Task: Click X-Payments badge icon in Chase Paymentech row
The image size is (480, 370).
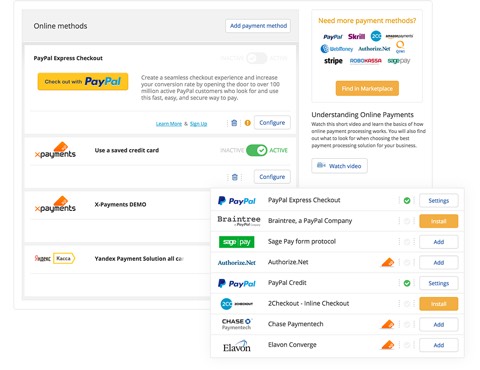Action: pos(388,324)
